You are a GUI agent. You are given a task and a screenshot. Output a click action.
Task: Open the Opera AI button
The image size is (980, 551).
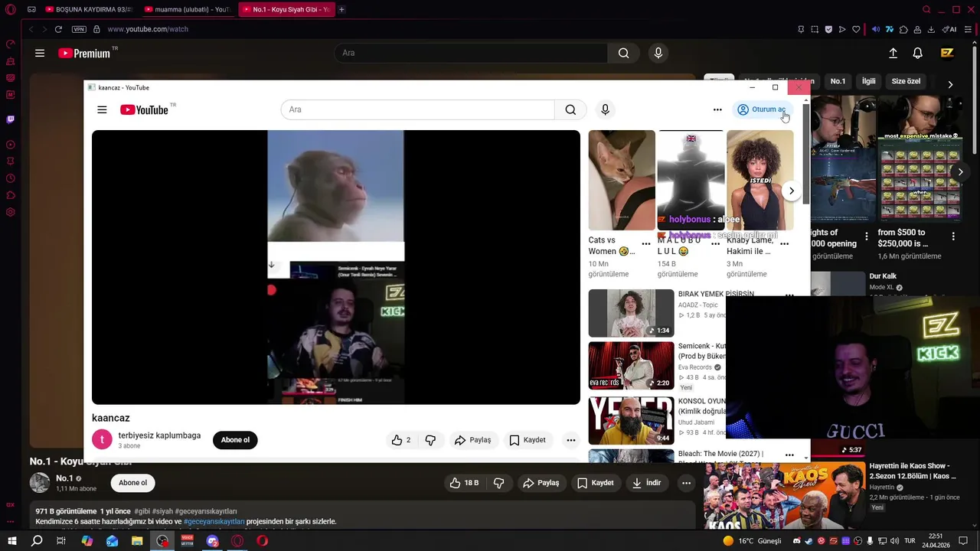click(949, 29)
